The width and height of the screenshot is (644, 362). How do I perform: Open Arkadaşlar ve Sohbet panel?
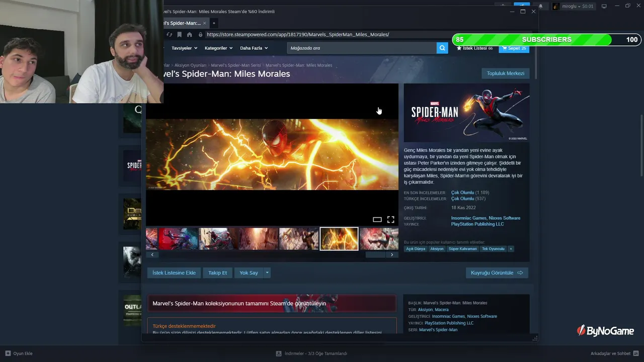(614, 353)
